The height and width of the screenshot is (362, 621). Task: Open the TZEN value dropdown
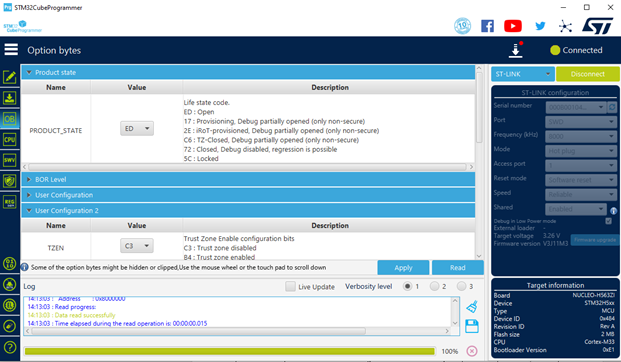tap(137, 246)
